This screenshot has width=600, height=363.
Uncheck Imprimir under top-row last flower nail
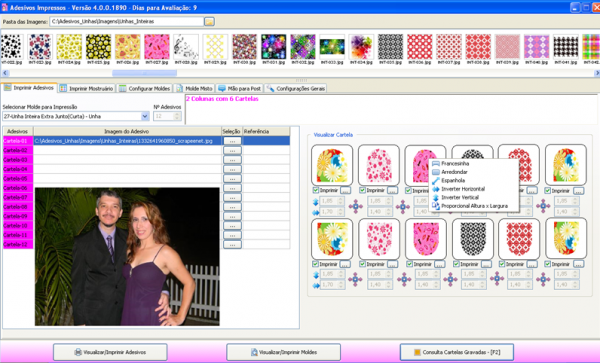click(548, 190)
